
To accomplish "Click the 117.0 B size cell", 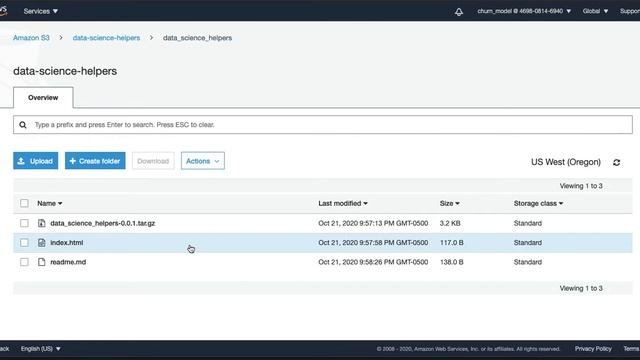I will 451,242.
